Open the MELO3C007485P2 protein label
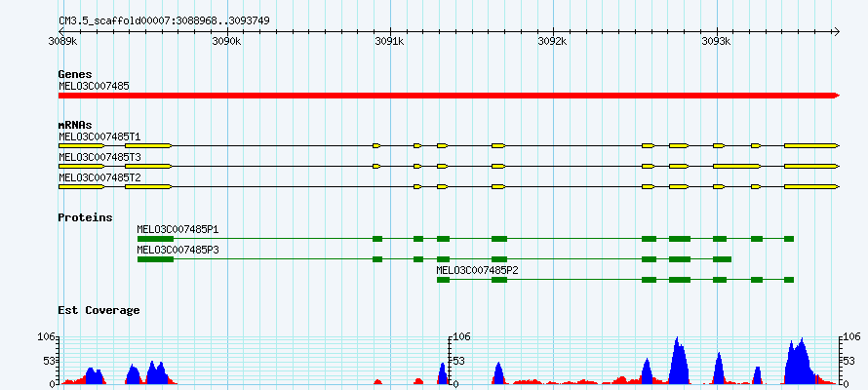The height and width of the screenshot is (390, 868). tap(478, 270)
